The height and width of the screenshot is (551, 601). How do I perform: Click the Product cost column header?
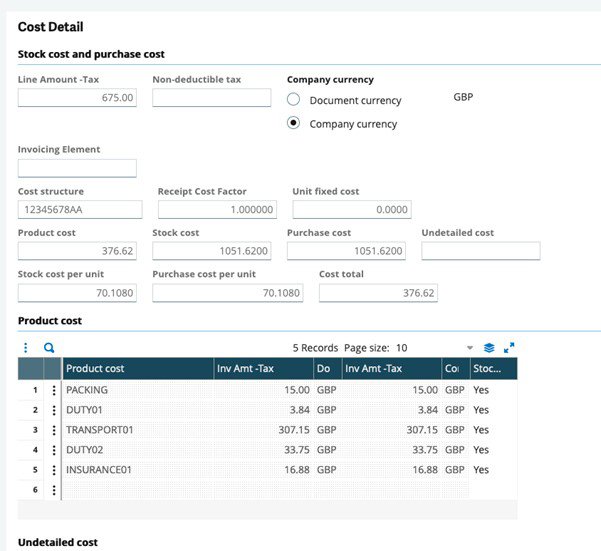click(138, 369)
